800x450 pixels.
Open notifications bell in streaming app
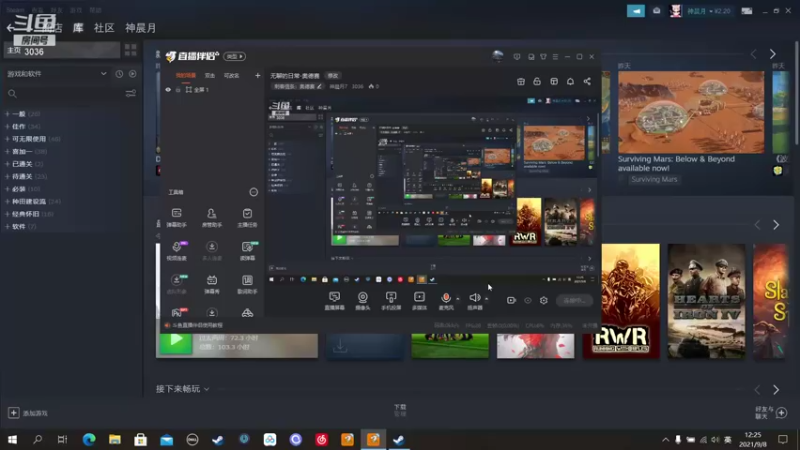coord(570,82)
